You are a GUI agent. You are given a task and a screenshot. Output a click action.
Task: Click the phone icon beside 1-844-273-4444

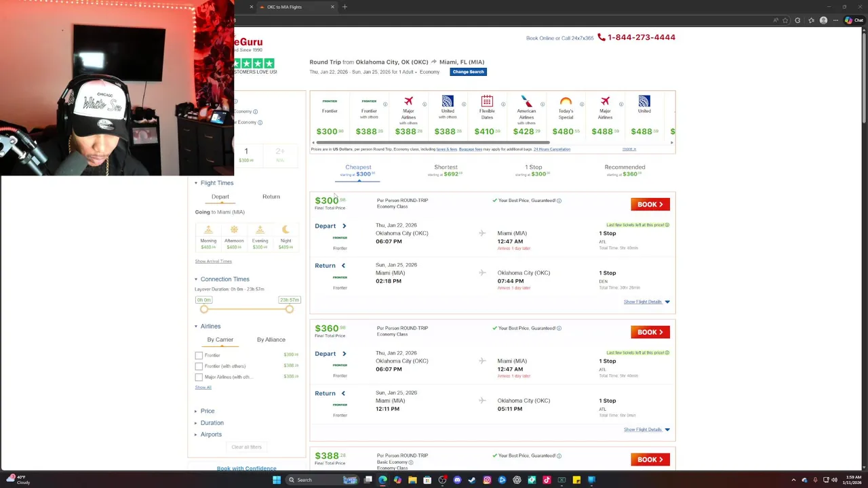[601, 37]
